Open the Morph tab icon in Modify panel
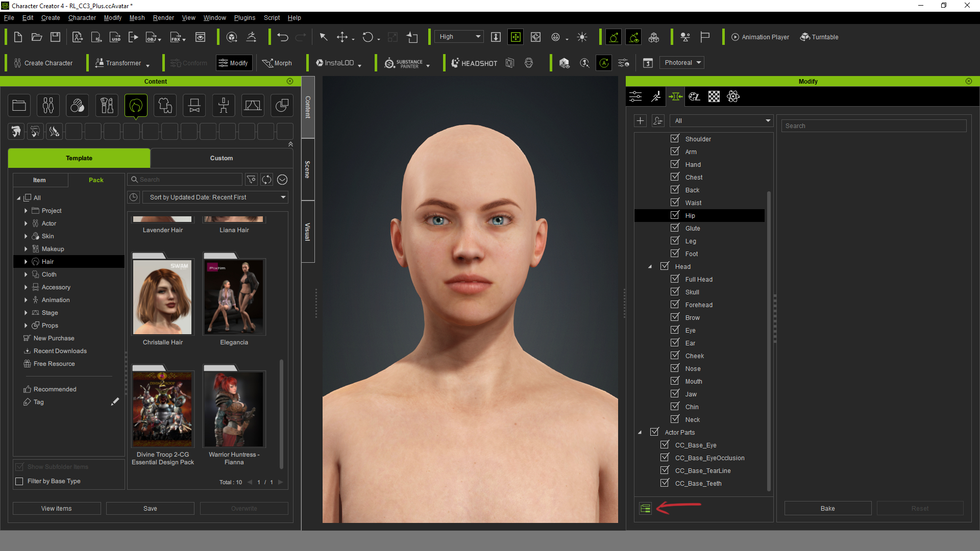The image size is (980, 551). point(675,96)
